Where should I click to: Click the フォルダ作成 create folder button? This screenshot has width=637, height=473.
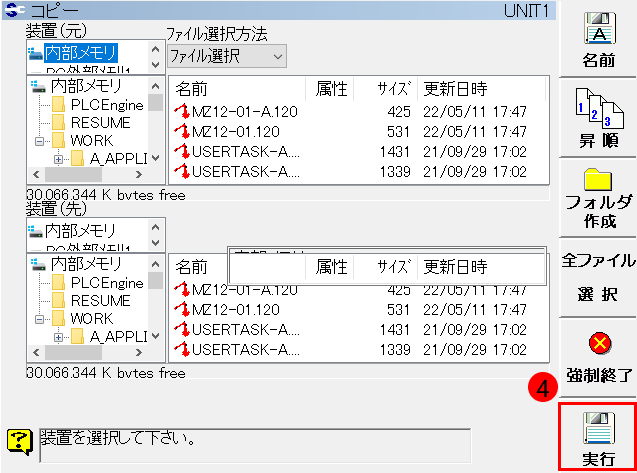[x=598, y=198]
